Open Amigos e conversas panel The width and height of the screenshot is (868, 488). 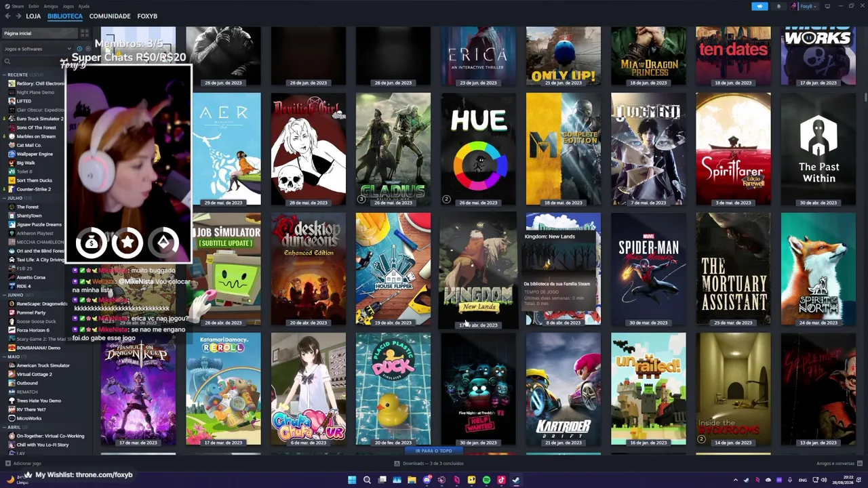838,464
